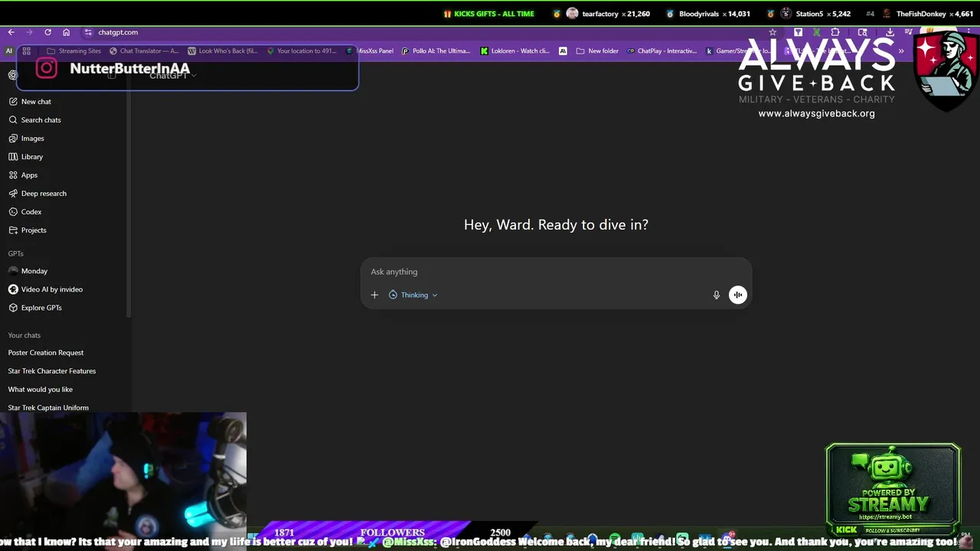Open the Star Trek Character Features chat
The width and height of the screenshot is (980, 551).
point(52,371)
